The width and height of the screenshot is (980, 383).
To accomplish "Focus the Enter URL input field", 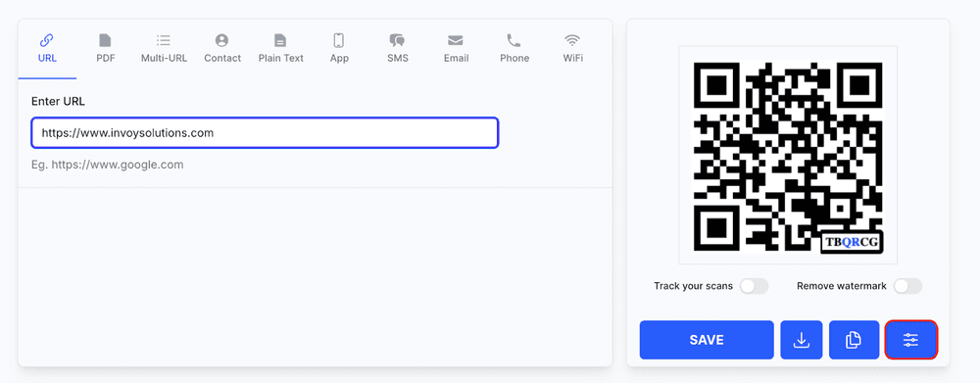I will point(265,132).
